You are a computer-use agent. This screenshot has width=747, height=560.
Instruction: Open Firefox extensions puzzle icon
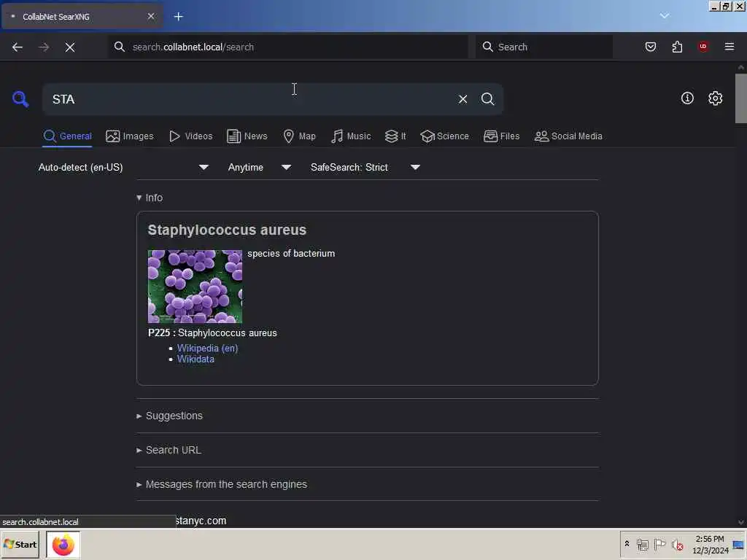(677, 47)
